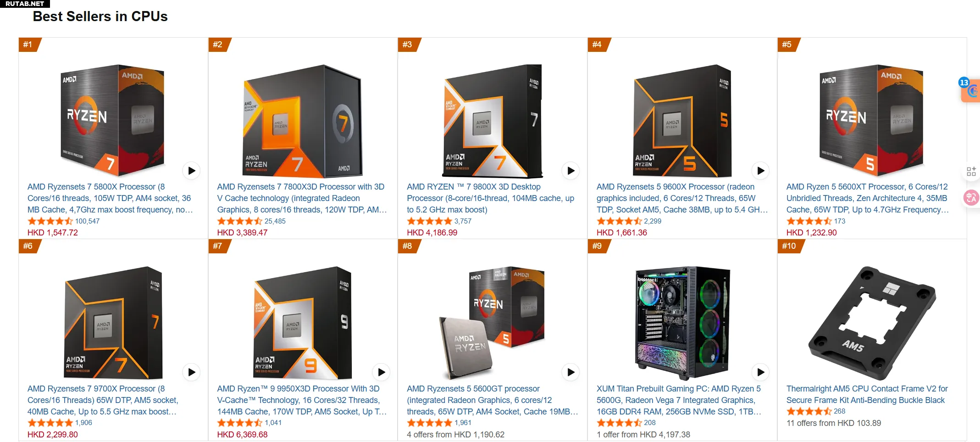The height and width of the screenshot is (442, 980).
Task: Click the pink translate icon on right edge
Action: pos(971,198)
